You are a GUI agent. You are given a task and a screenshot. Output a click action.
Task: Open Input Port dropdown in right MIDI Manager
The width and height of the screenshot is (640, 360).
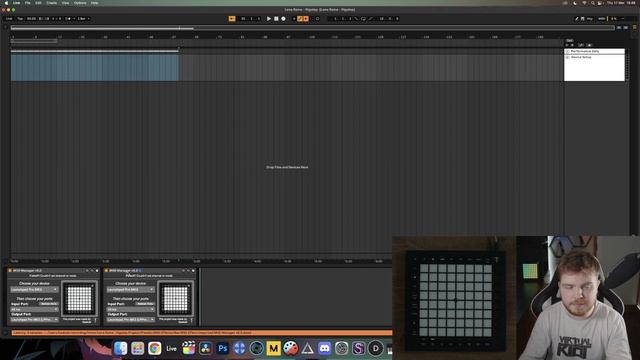[x=131, y=309]
